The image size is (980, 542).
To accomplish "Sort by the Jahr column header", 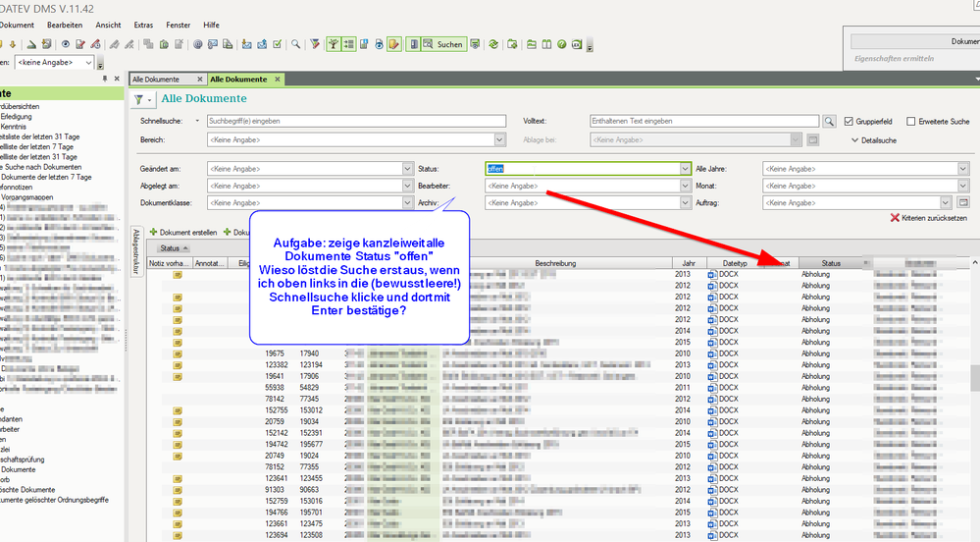I will coord(689,263).
